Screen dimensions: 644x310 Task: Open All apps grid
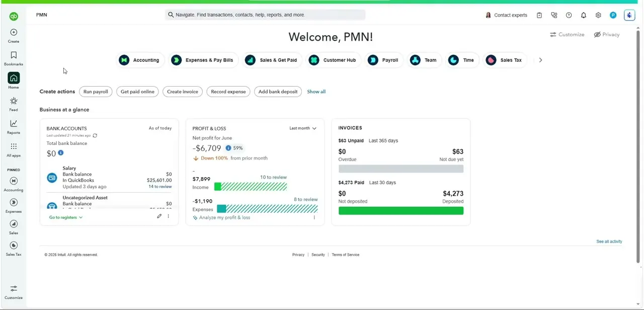(14, 149)
